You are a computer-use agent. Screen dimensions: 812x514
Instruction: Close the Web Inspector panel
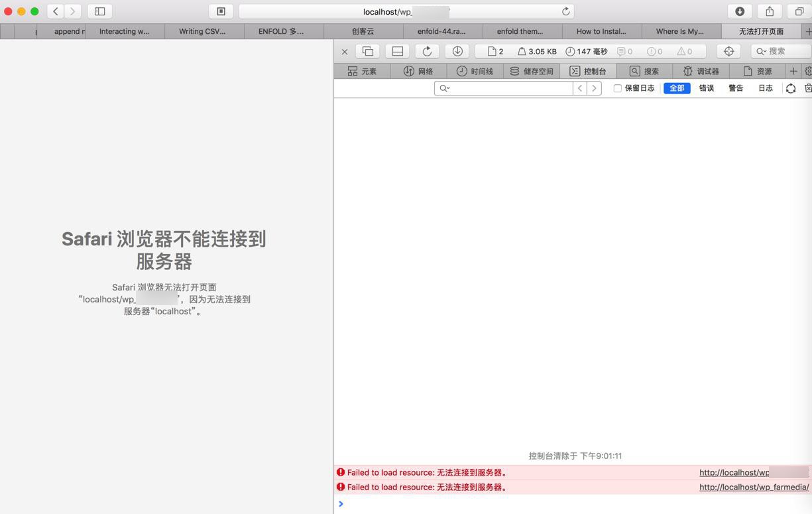(x=345, y=51)
